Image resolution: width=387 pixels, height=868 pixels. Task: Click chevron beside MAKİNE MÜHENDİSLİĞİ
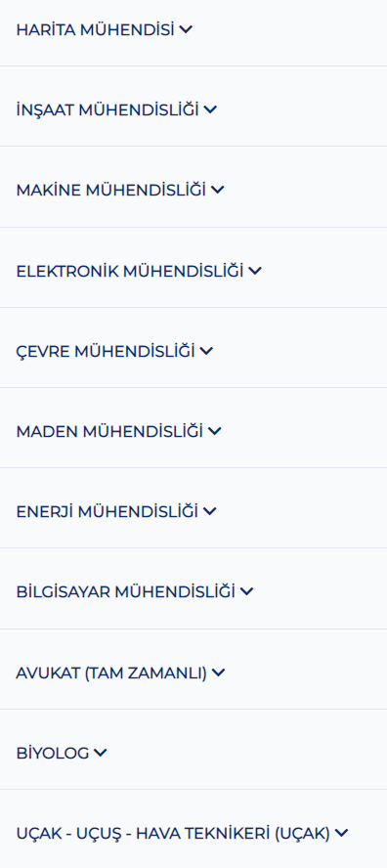coord(218,190)
